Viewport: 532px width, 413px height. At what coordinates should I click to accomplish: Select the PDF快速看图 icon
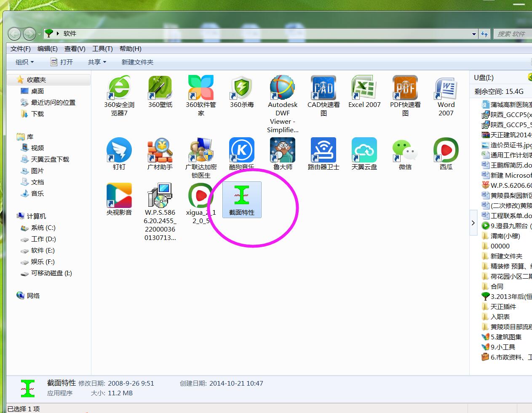[x=405, y=88]
